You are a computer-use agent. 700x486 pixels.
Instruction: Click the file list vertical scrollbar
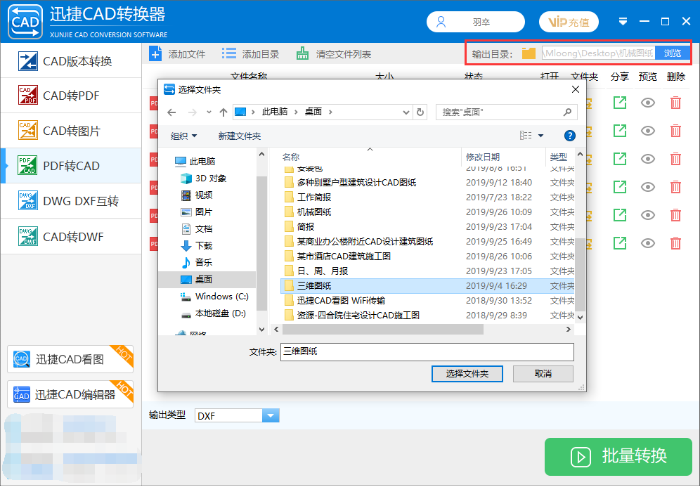[580, 274]
